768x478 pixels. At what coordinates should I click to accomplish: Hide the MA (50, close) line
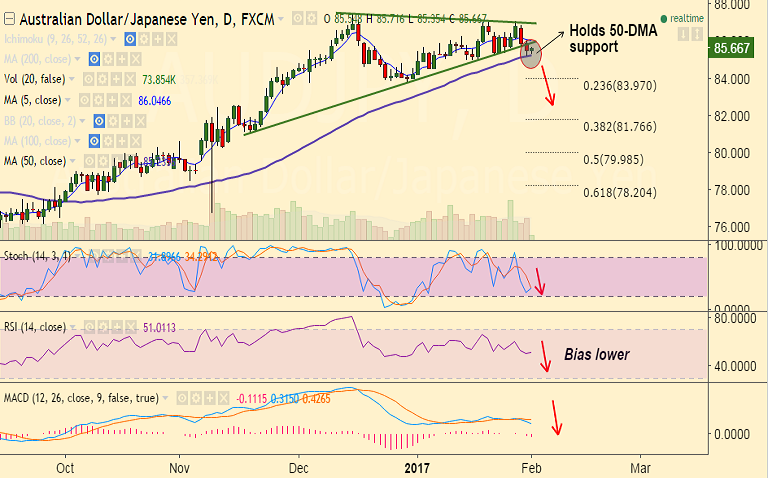[x=89, y=161]
